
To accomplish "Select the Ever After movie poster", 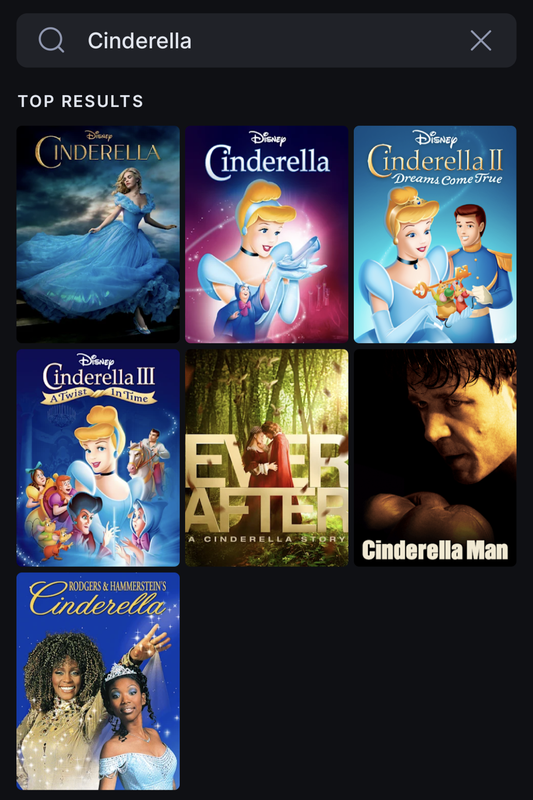I will [266, 458].
